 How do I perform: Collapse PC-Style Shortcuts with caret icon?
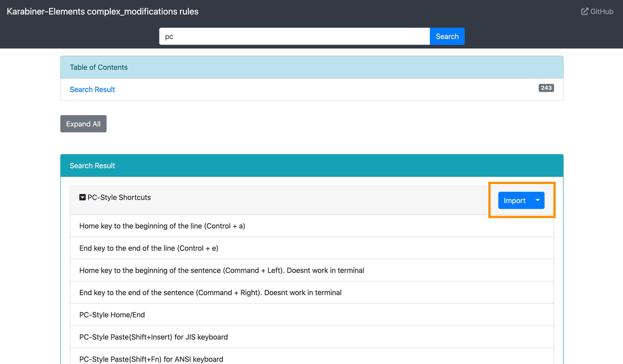(82, 197)
